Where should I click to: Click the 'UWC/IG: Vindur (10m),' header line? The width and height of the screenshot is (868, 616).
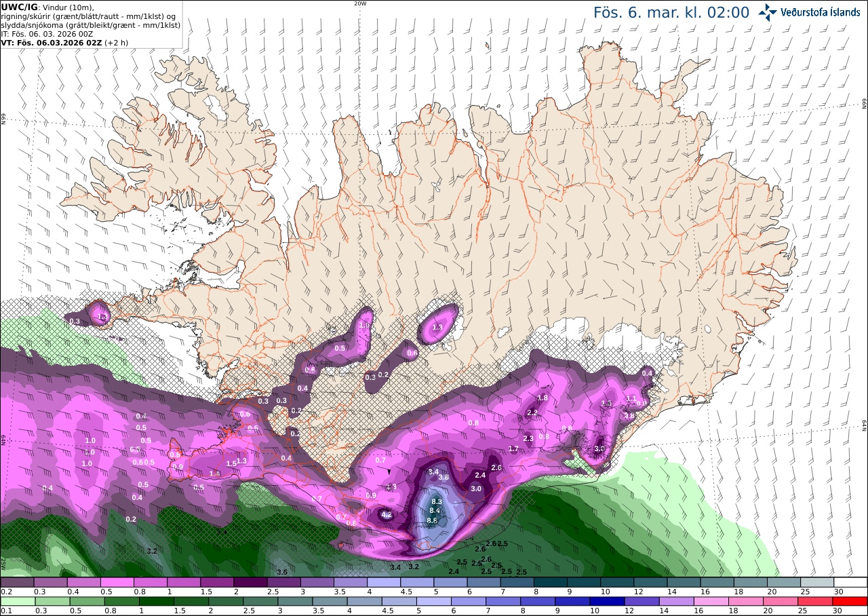click(48, 7)
